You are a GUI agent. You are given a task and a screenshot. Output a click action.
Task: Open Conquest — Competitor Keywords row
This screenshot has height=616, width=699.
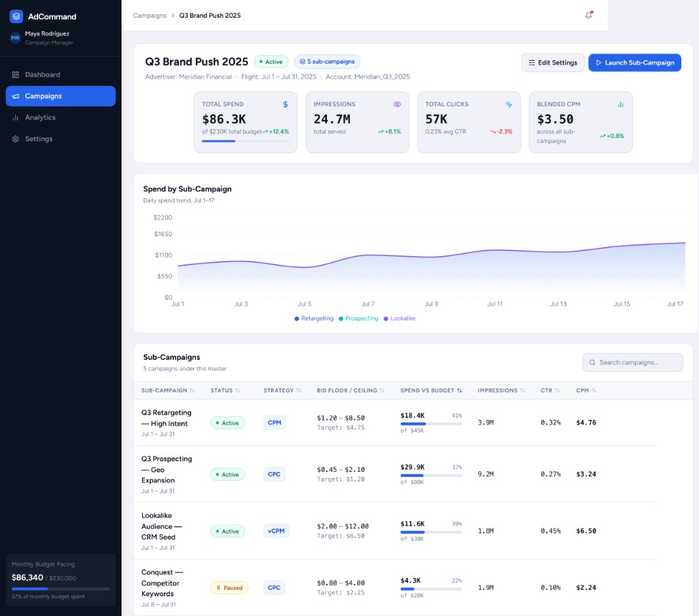tap(395, 587)
